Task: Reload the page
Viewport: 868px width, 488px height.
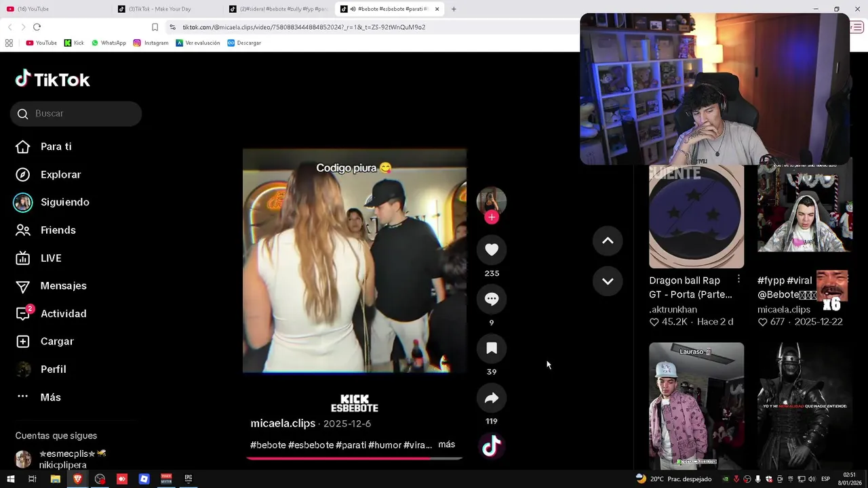Action: (37, 27)
